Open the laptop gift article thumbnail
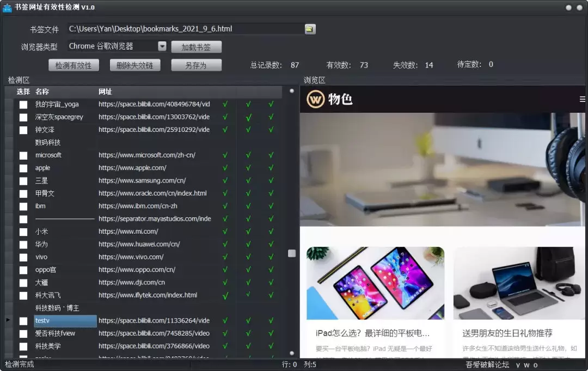 click(x=519, y=283)
